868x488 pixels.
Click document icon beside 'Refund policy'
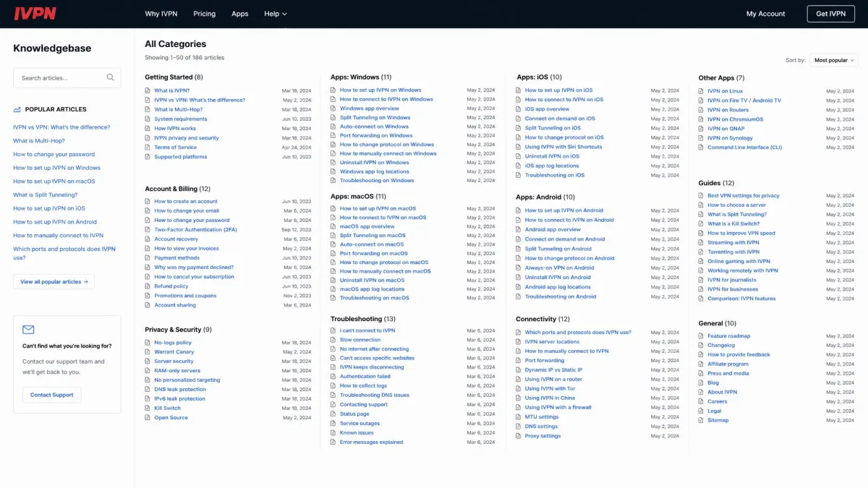pos(148,286)
